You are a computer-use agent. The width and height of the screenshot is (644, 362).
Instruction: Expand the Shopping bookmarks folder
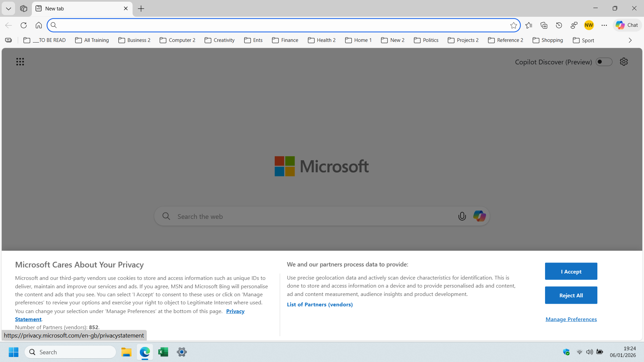[548, 40]
